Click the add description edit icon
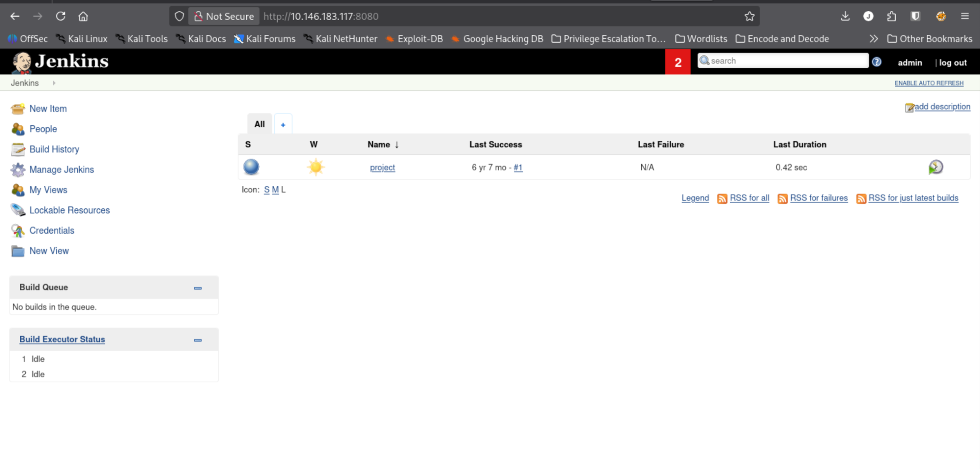This screenshot has width=980, height=469. [909, 107]
